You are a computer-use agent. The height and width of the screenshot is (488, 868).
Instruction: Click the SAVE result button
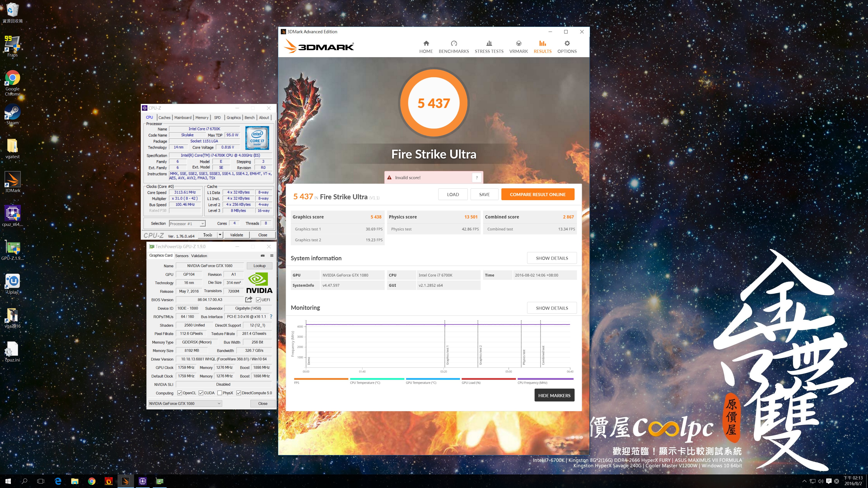point(484,194)
